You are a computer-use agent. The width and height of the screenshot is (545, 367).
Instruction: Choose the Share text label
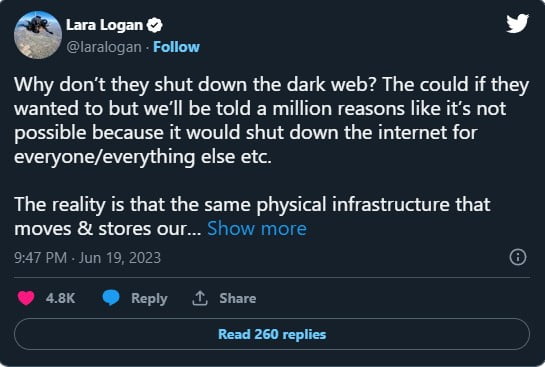[x=238, y=298]
